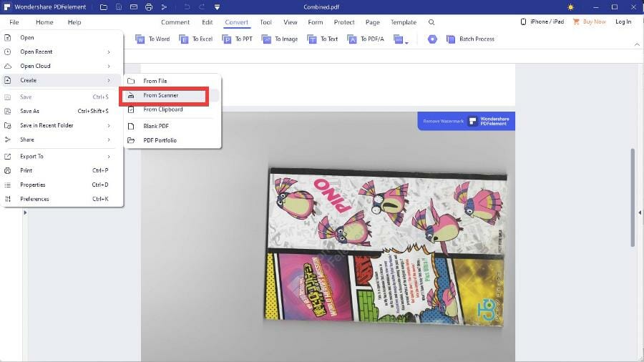The height and width of the screenshot is (362, 644).
Task: Click the email envelope icon in title bar
Action: click(134, 7)
